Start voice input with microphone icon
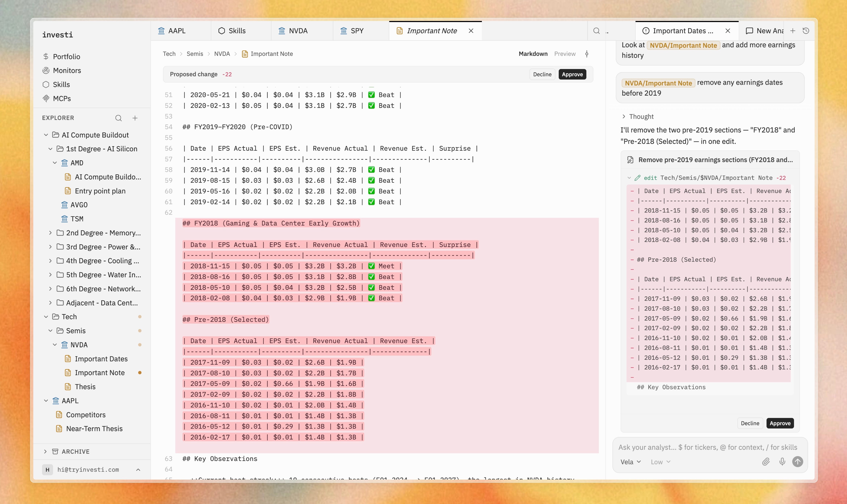The width and height of the screenshot is (847, 504). 782,462
